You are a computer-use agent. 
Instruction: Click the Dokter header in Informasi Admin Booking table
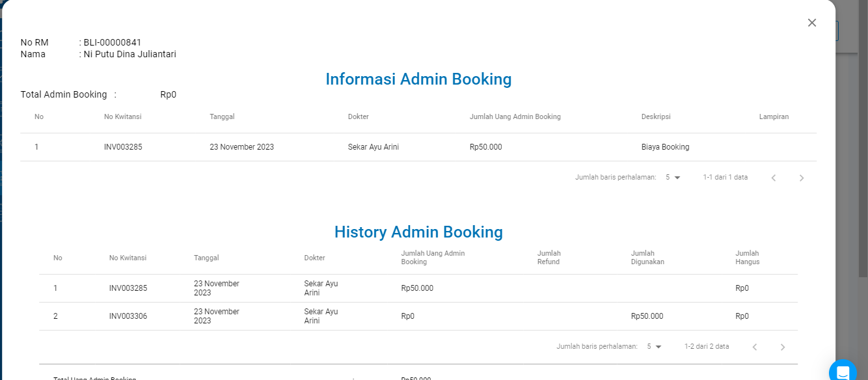point(359,117)
